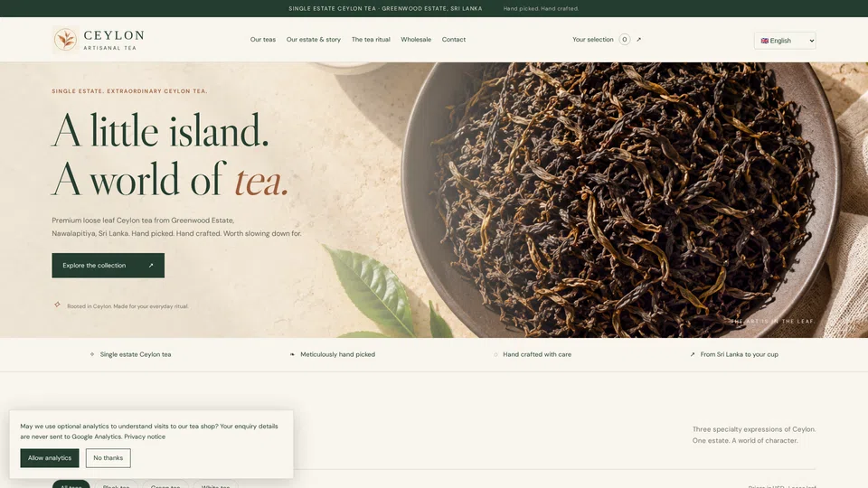Click 'Hand crafted with care' feature text

537,354
